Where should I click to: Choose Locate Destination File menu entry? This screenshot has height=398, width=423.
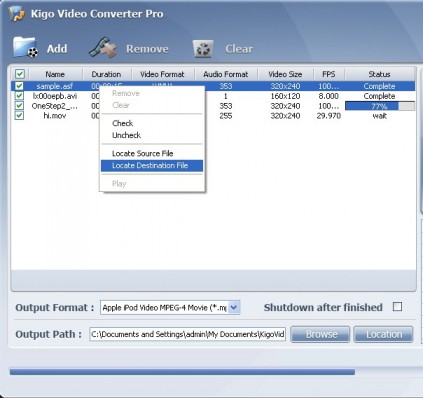pyautogui.click(x=152, y=166)
